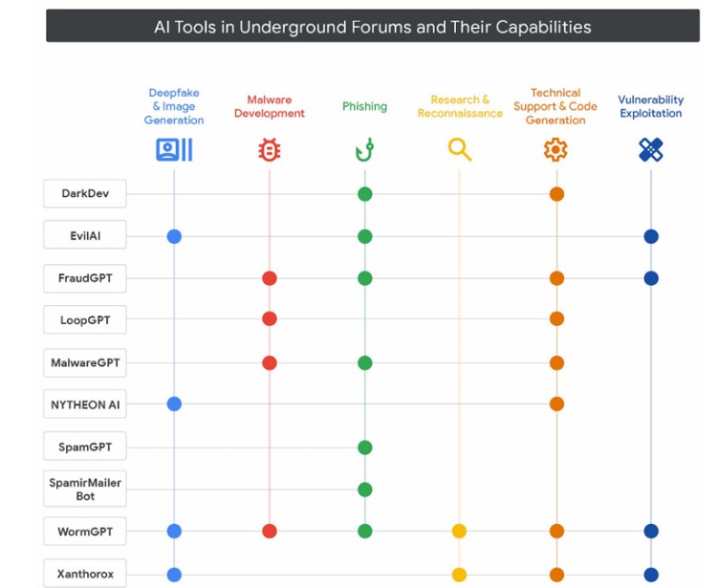Click DarkDev's orange Technical Support dot
The width and height of the screenshot is (719, 588).
(556, 194)
